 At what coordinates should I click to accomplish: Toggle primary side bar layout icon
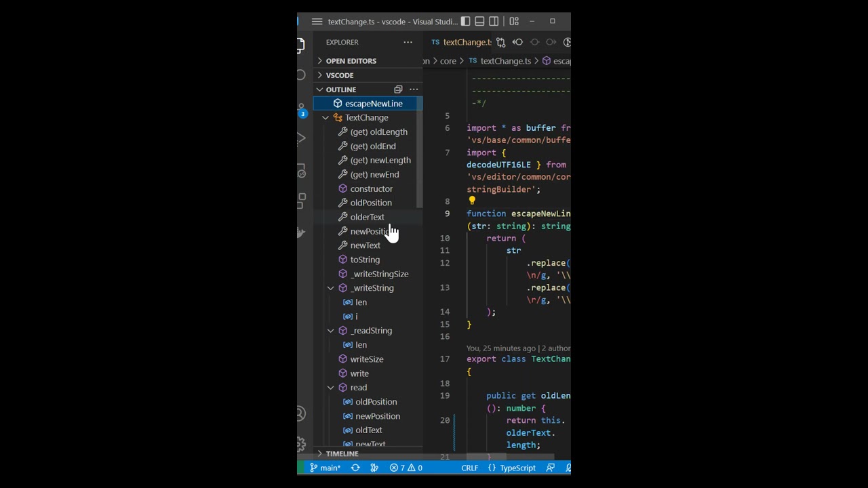465,22
